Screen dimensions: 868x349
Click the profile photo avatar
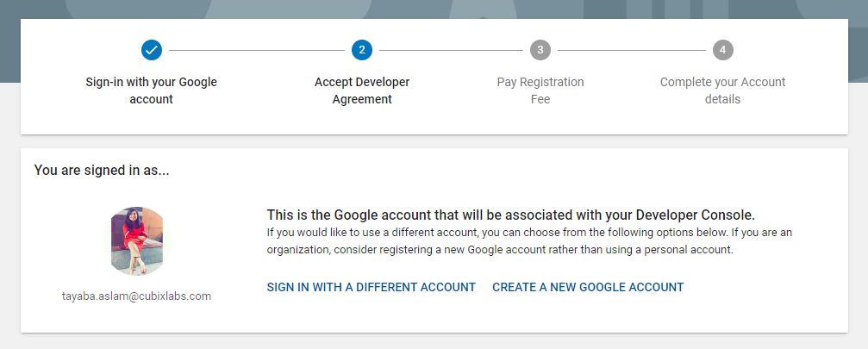138,241
